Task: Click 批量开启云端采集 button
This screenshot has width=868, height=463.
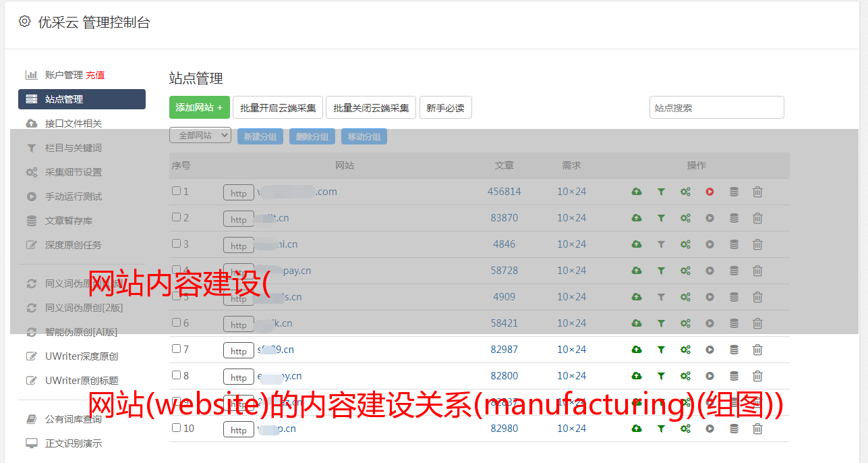Action: click(x=278, y=107)
